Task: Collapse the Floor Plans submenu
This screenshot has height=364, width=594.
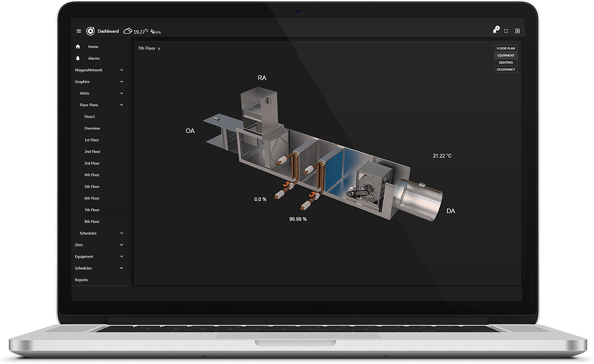Action: (122, 105)
